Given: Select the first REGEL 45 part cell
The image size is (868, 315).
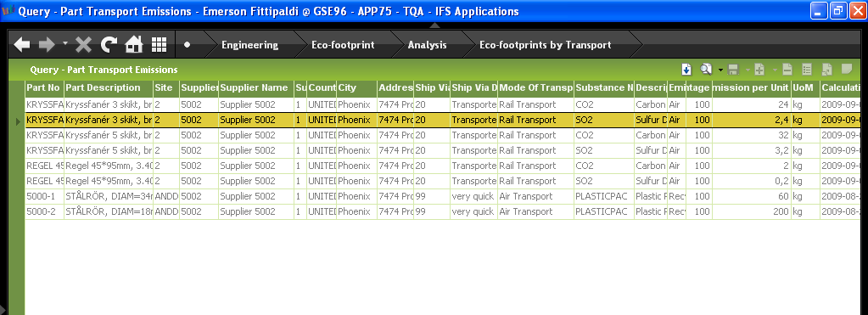Looking at the screenshot, I should [x=44, y=166].
